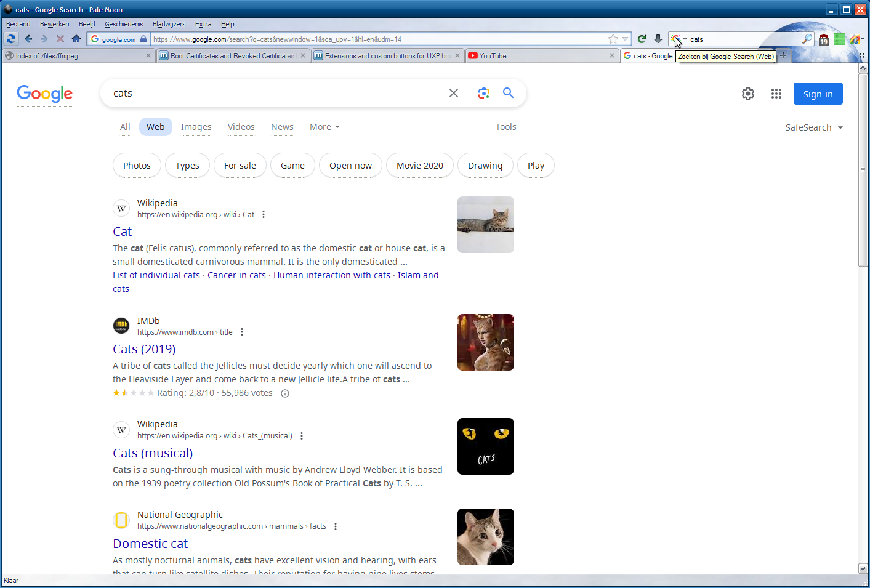This screenshot has width=870, height=588.
Task: Open the Cats (musical) Wikipedia link
Action: (153, 453)
